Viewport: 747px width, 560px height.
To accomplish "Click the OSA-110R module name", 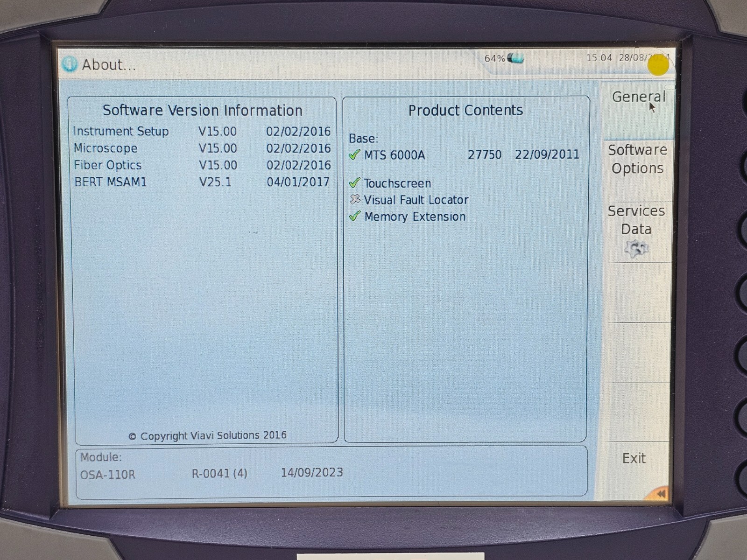I will pos(108,475).
